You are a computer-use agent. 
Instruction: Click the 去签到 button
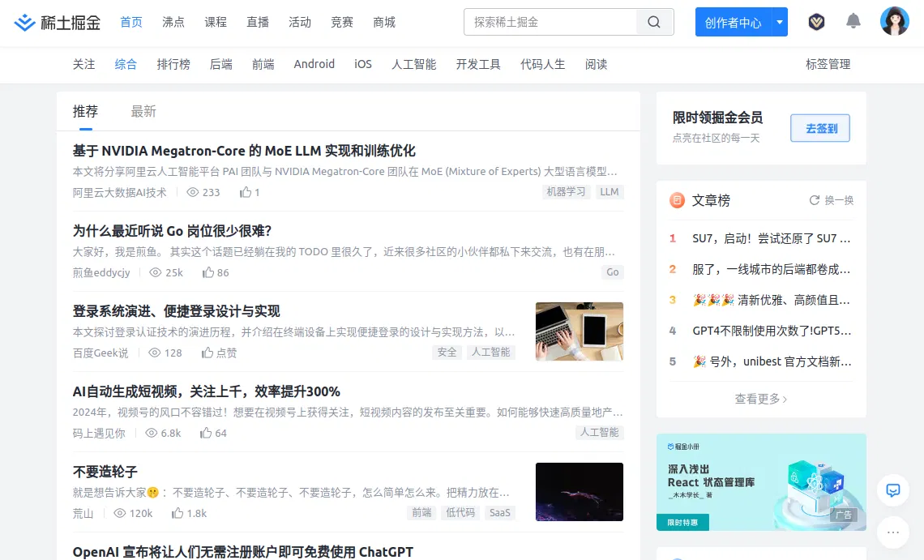(819, 128)
